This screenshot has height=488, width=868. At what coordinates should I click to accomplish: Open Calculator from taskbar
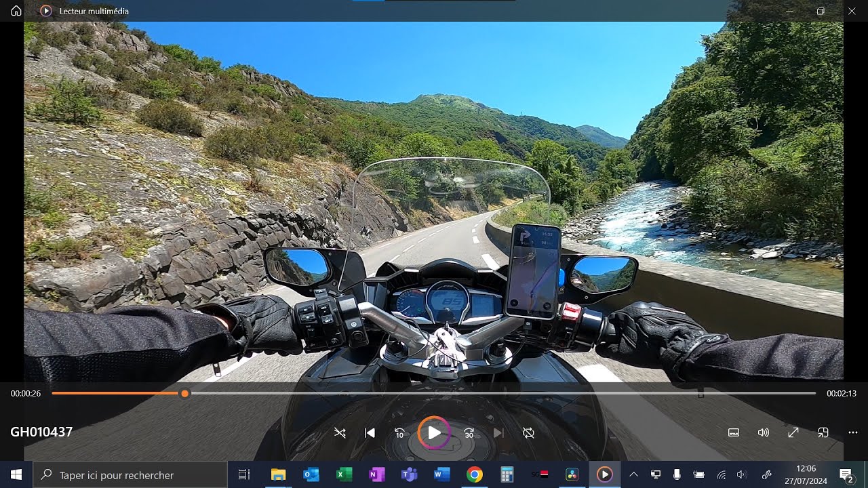point(507,474)
